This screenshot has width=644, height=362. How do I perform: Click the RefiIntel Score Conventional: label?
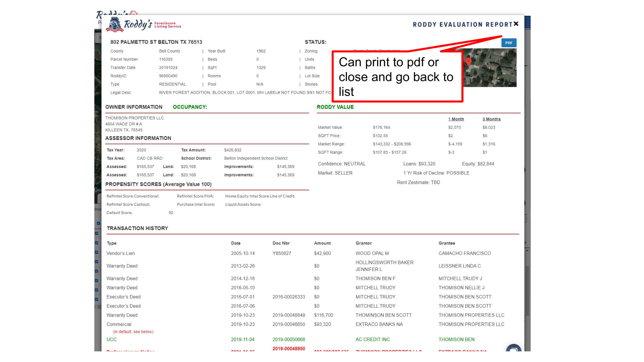[x=133, y=196]
